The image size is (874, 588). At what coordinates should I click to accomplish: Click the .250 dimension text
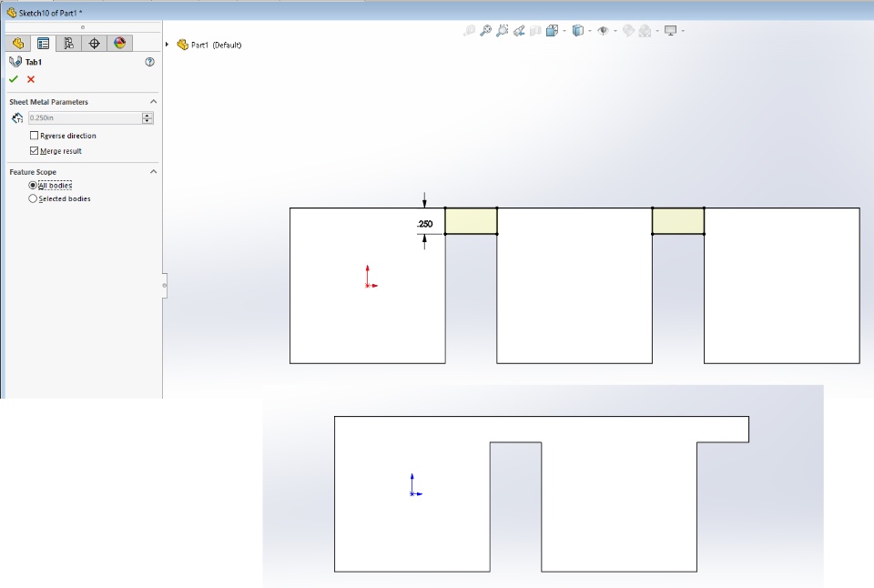point(425,224)
